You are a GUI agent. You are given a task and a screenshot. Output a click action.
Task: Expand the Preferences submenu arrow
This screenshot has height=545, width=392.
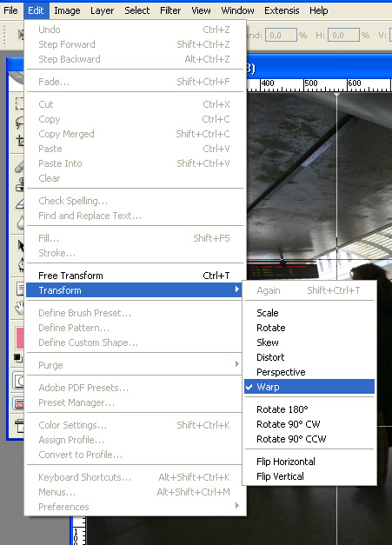[x=237, y=505]
